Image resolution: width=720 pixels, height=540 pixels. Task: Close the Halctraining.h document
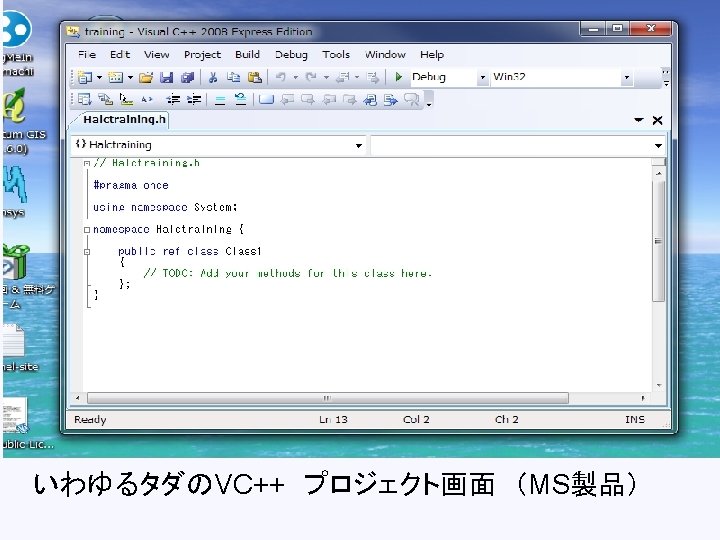point(658,120)
